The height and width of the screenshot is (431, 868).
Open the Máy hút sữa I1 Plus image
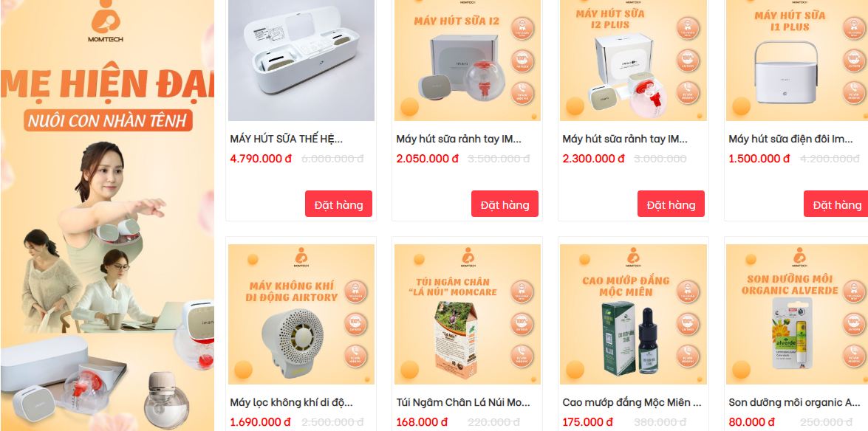[x=796, y=61]
